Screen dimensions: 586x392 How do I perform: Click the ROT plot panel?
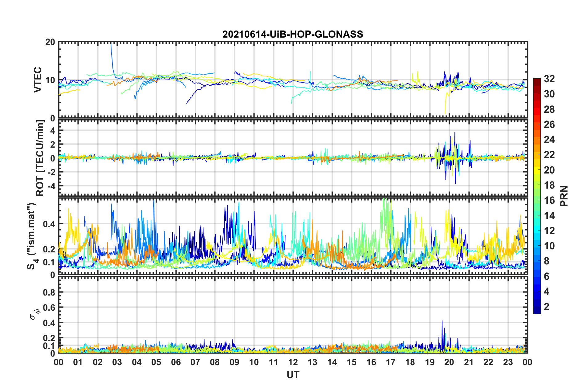[293, 158]
